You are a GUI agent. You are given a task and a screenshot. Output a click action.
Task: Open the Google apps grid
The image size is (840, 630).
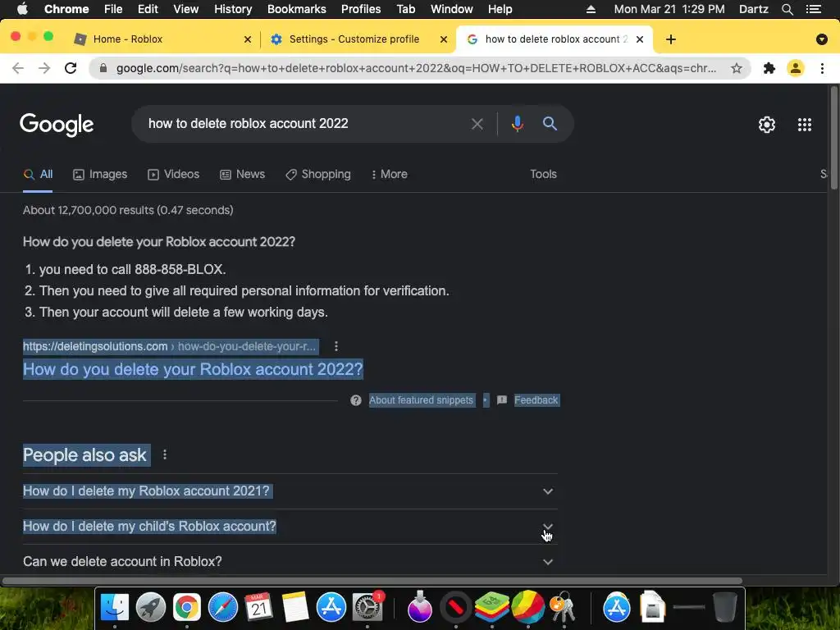click(805, 125)
